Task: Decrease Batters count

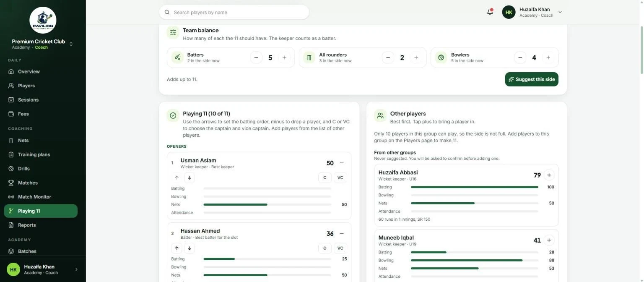Action: click(x=256, y=57)
